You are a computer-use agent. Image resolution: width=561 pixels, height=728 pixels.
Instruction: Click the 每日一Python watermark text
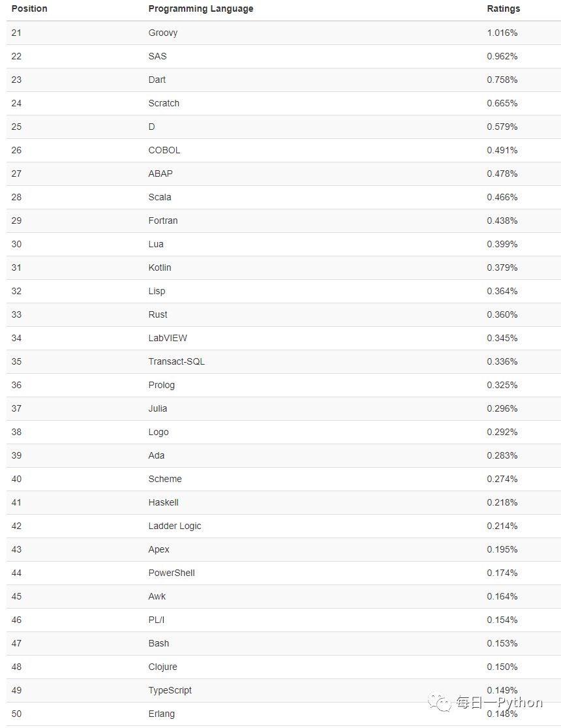pos(499,702)
